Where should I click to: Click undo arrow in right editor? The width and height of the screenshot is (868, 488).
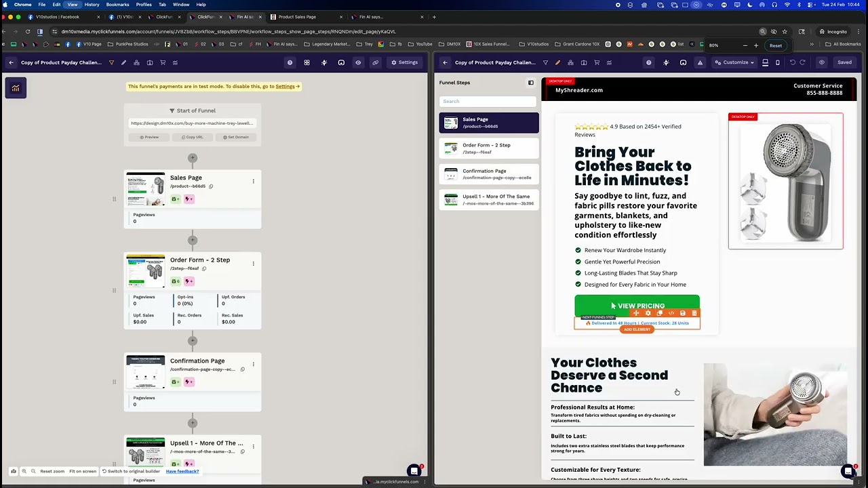point(792,62)
